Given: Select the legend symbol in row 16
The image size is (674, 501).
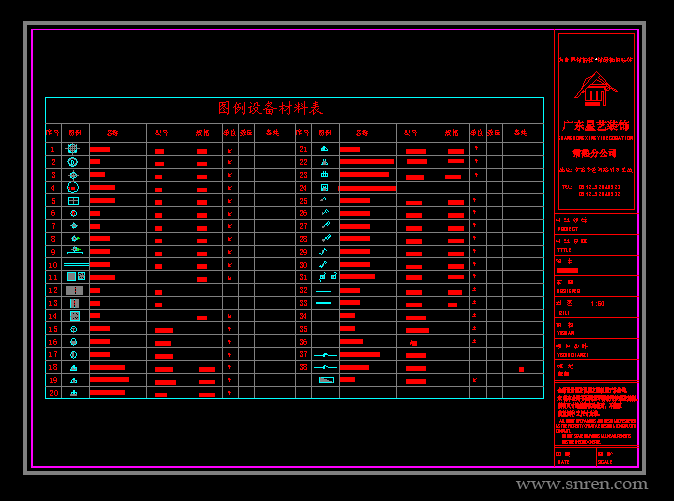Looking at the screenshot, I should click(74, 342).
